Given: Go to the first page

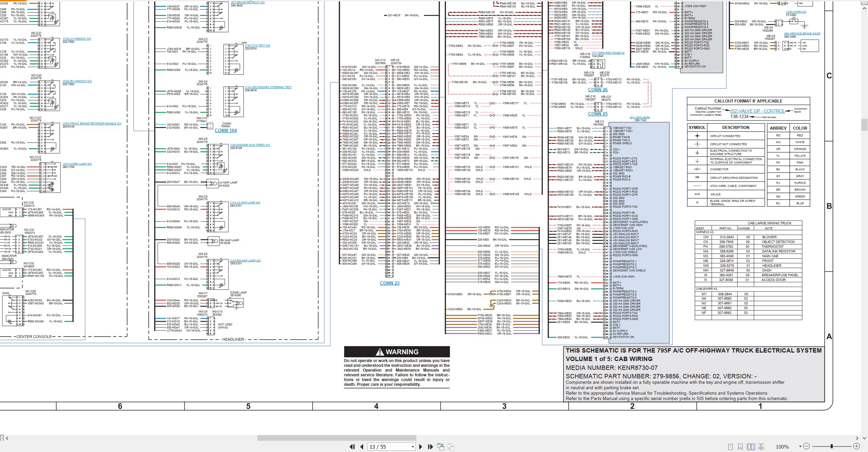Looking at the screenshot, I should 352,447.
